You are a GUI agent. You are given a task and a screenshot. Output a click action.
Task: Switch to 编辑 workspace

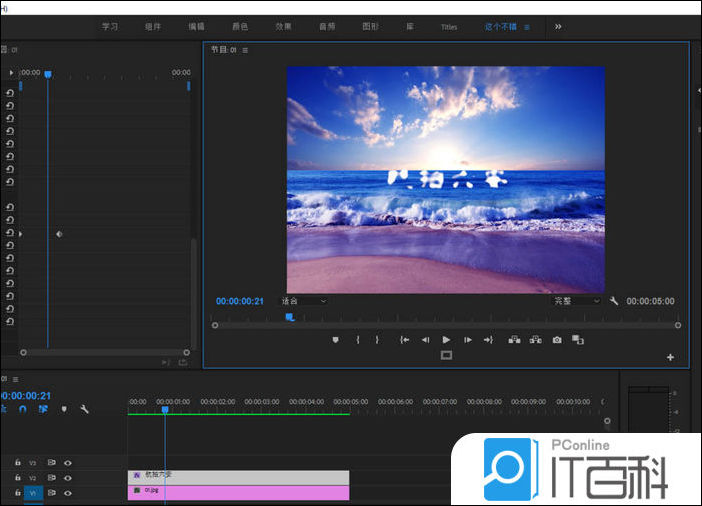point(196,27)
